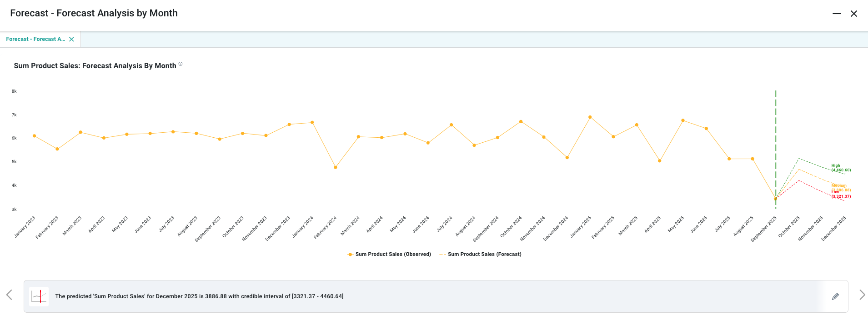Click the January 2023 data point
This screenshot has height=315, width=868.
point(34,136)
